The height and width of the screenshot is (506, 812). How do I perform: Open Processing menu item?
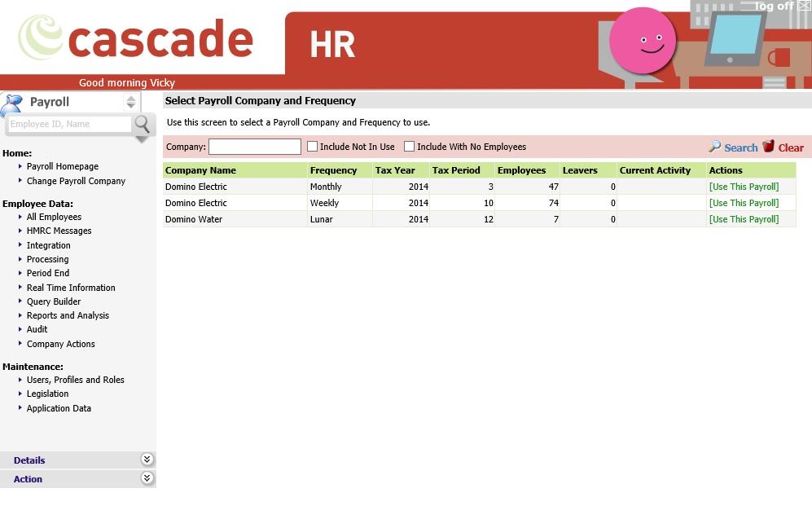click(x=47, y=259)
